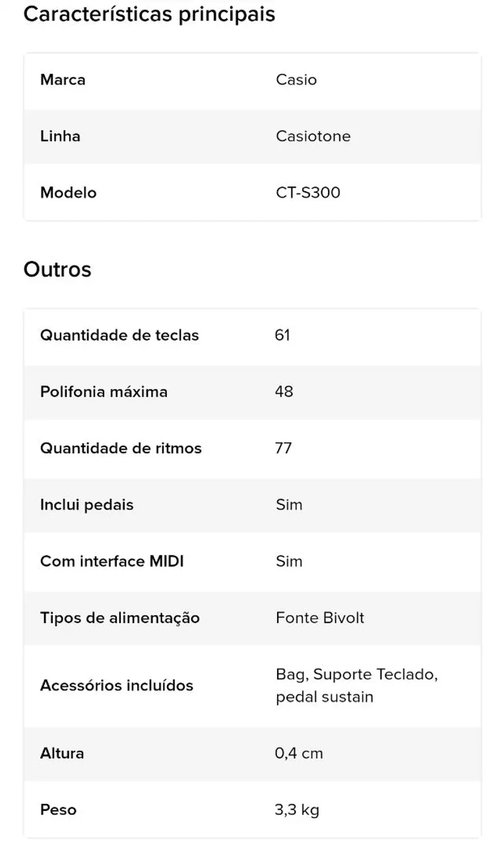Screen dimensions: 504x845
Task: Select the Fonte Bivolt value
Action: pyautogui.click(x=320, y=619)
